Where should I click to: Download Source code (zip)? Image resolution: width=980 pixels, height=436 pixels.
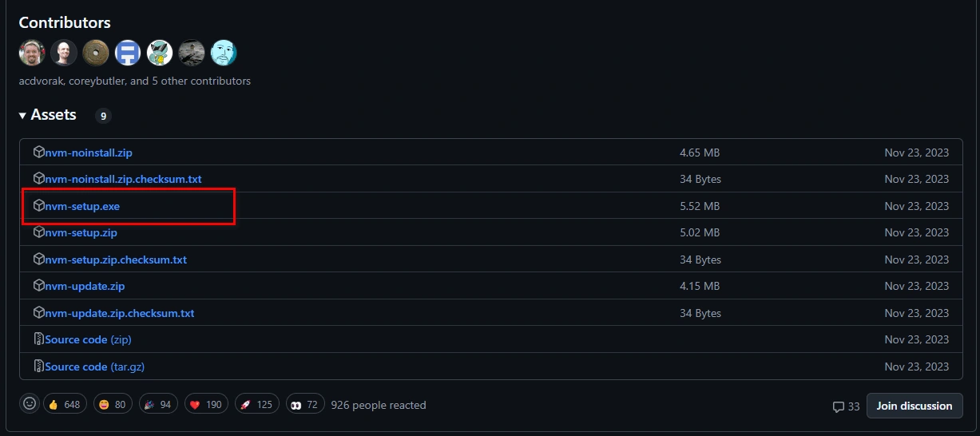tap(88, 339)
